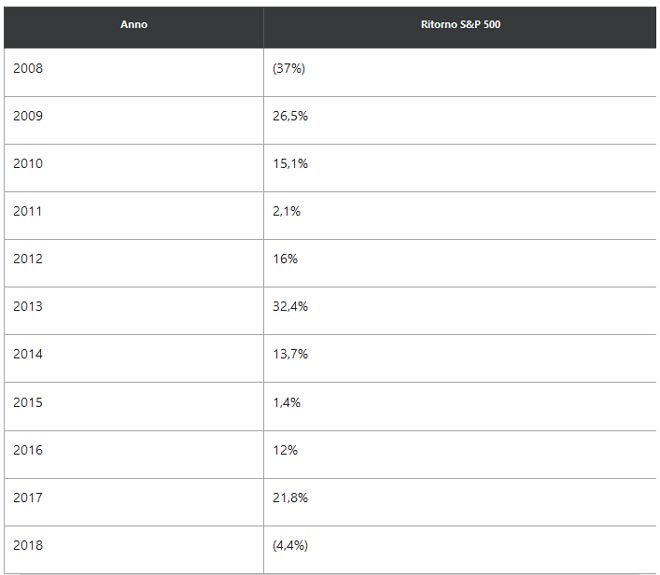
Task: Select the 2008 year cell
Action: point(28,68)
